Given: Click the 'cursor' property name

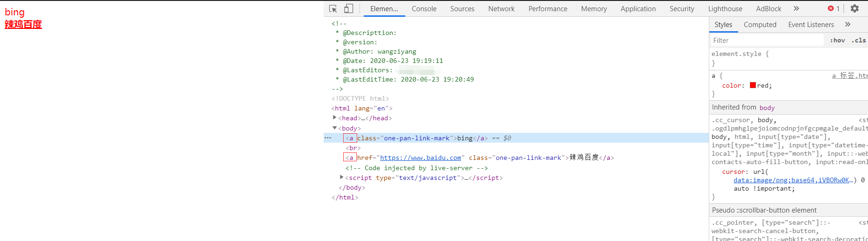Looking at the screenshot, I should pos(733,172).
